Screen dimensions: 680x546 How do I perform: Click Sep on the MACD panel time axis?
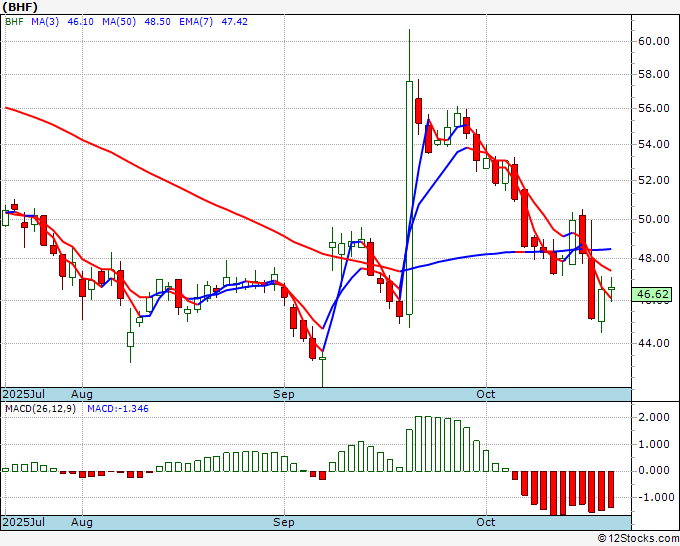coord(284,522)
